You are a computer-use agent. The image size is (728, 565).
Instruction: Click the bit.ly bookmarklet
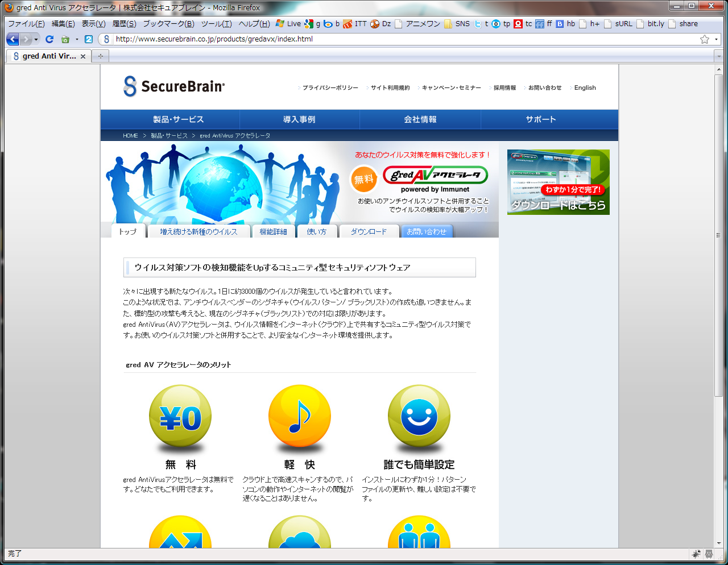pyautogui.click(x=651, y=24)
